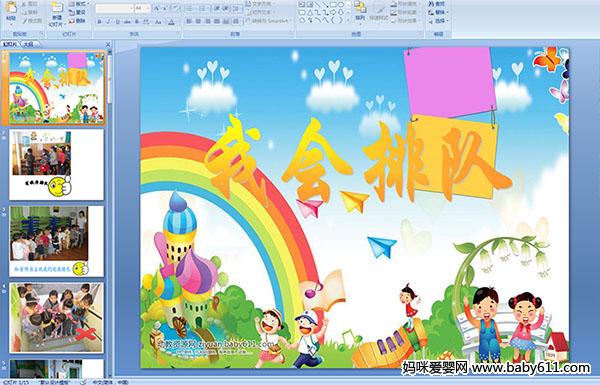600x385 pixels.
Task: Switch to the Slides tab in the left pane
Action: 10,44
